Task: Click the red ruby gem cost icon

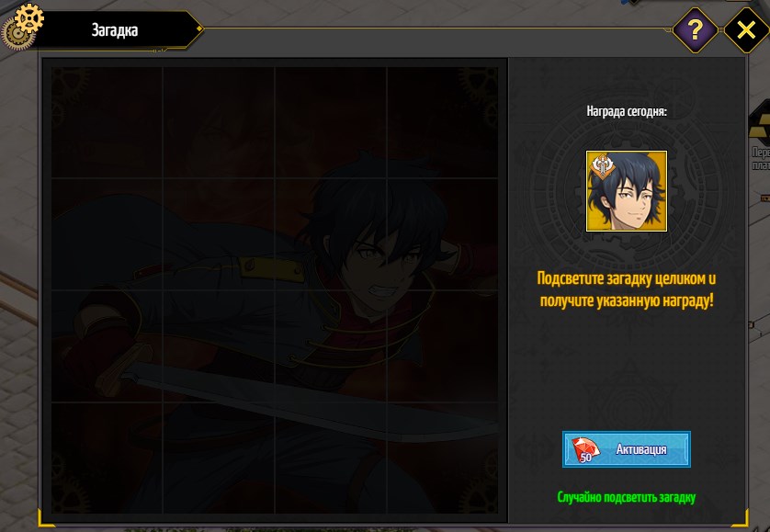Action: [585, 449]
